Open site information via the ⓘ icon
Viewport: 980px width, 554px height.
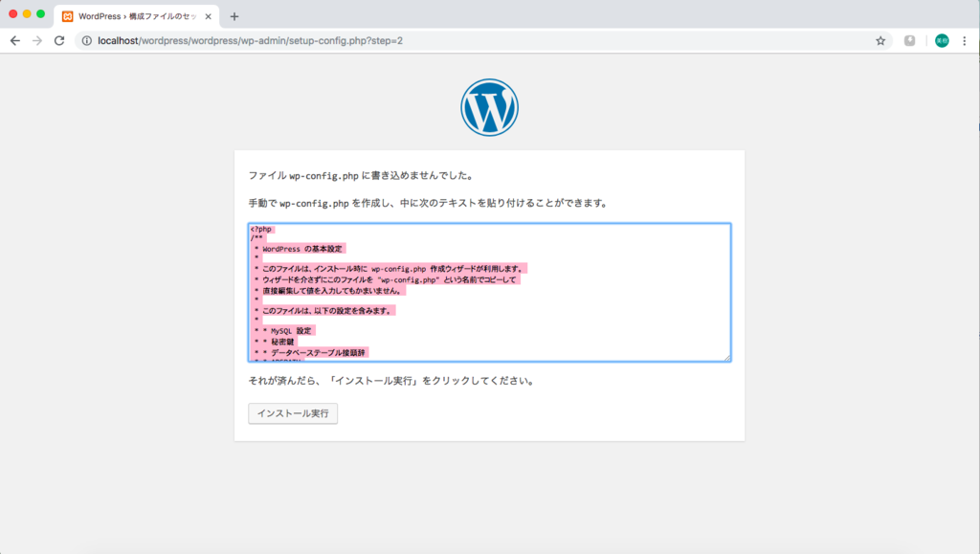point(85,41)
